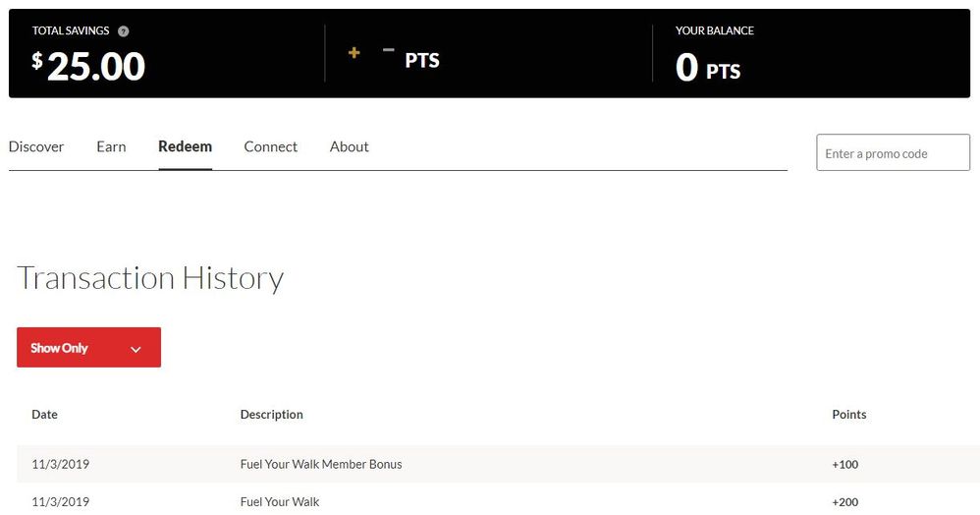Click the Date column header

(44, 415)
